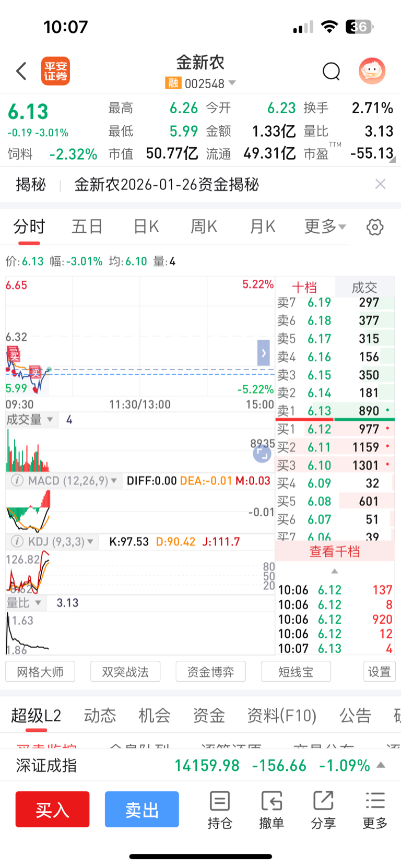Tap the cellular signal bars icon
Screen dimensions: 401x868
(x=303, y=27)
